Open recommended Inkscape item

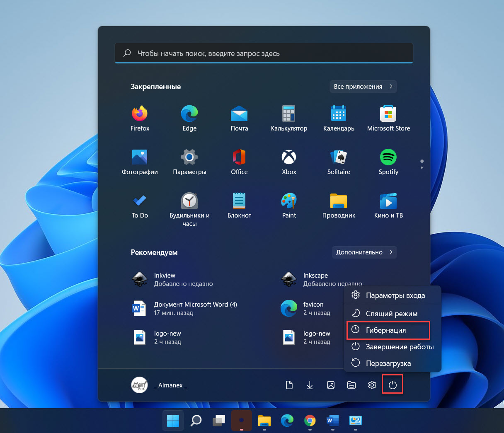click(321, 278)
